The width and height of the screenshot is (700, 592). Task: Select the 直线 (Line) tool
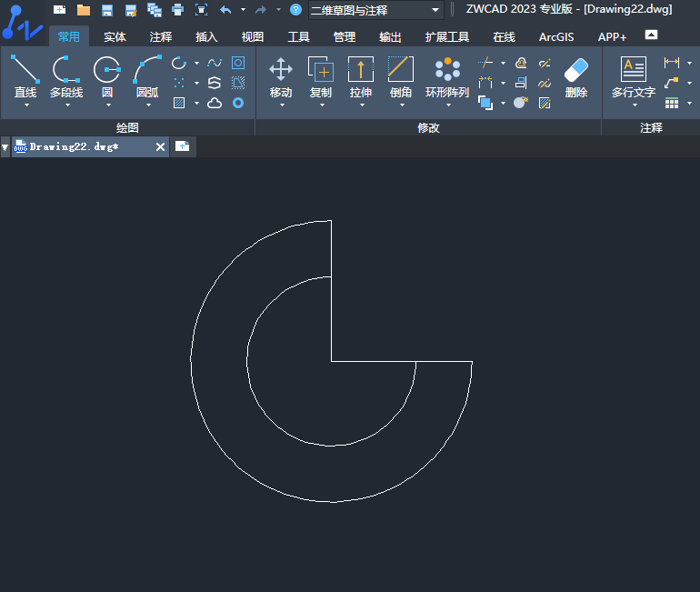point(25,76)
